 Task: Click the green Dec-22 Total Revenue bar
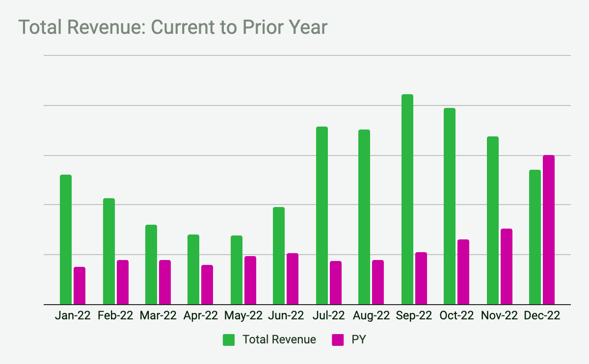pos(535,237)
